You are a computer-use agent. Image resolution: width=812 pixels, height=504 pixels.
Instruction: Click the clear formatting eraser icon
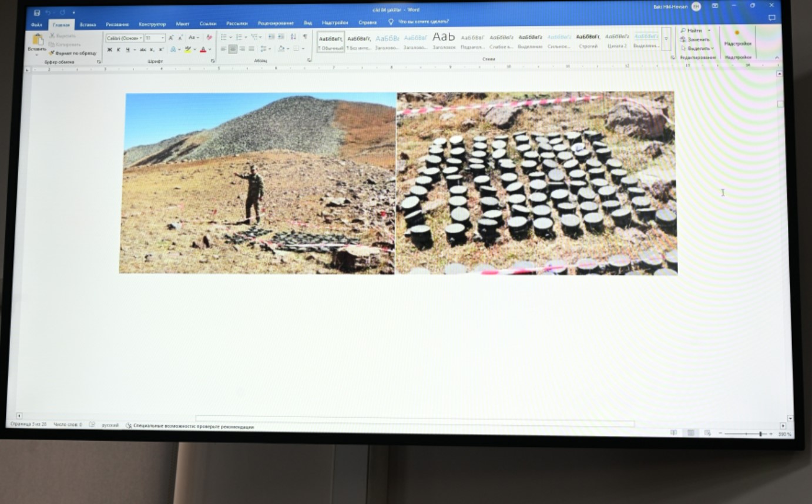point(209,38)
